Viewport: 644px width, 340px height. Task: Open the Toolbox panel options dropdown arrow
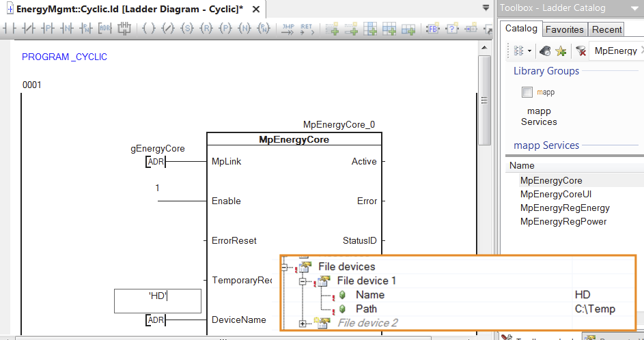click(x=636, y=8)
